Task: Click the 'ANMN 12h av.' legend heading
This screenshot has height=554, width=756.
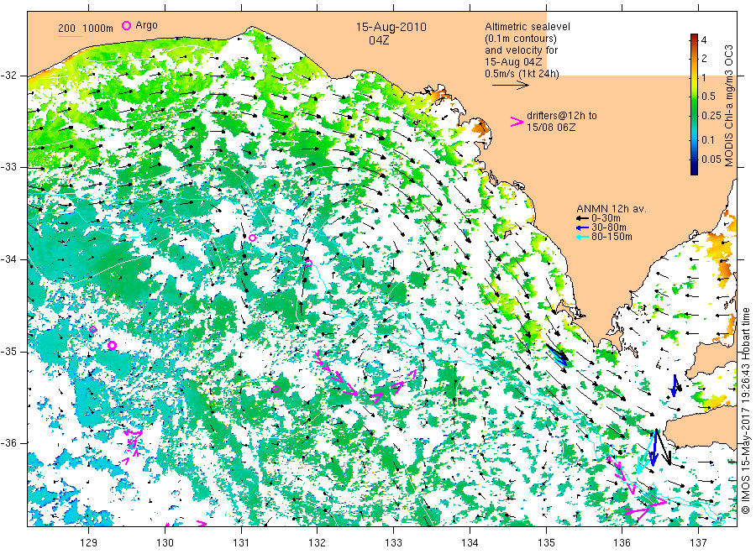Action: (x=612, y=209)
